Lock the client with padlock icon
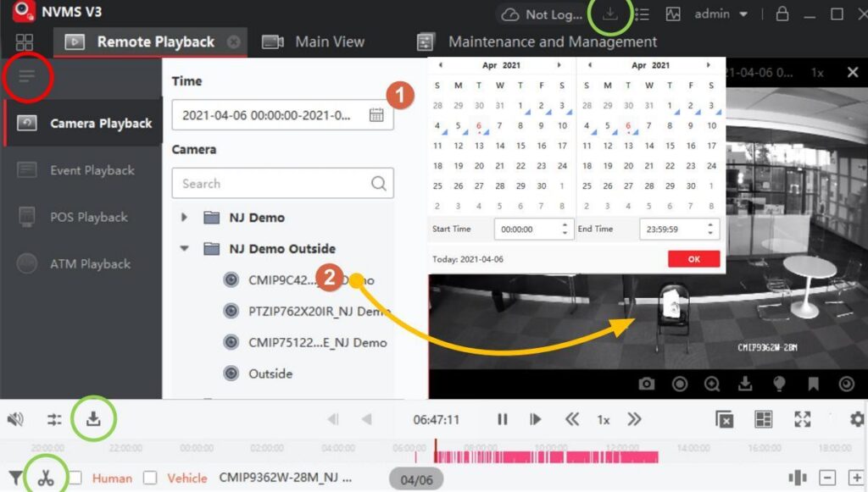 click(x=782, y=14)
